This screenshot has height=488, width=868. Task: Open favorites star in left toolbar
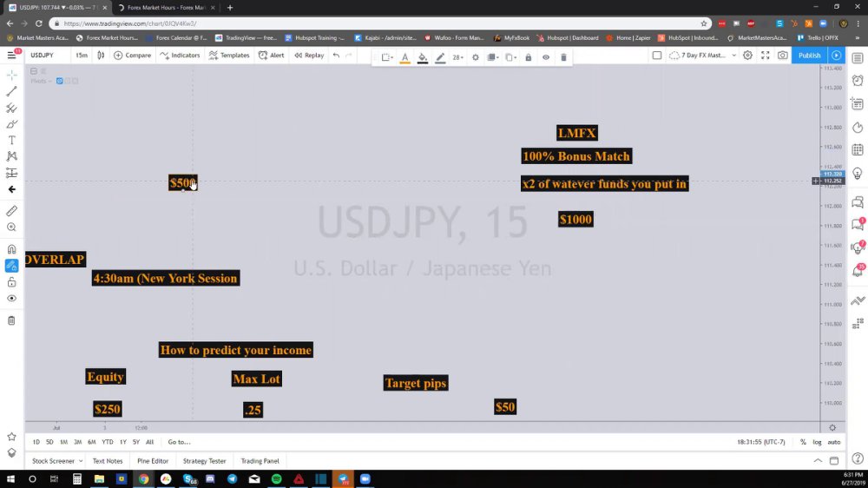(x=11, y=437)
